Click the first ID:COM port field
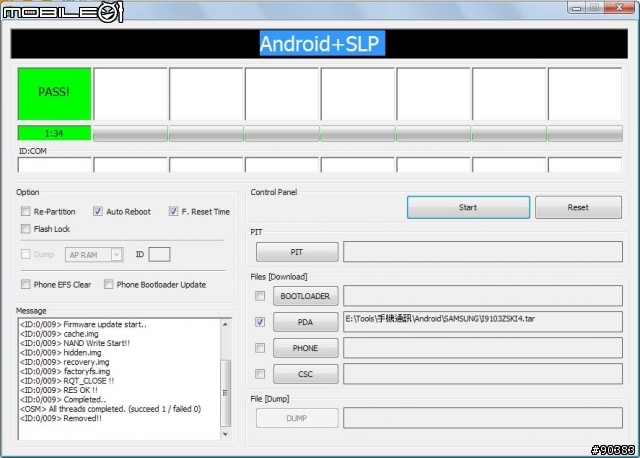Screen dimensions: 640x458 [54, 165]
